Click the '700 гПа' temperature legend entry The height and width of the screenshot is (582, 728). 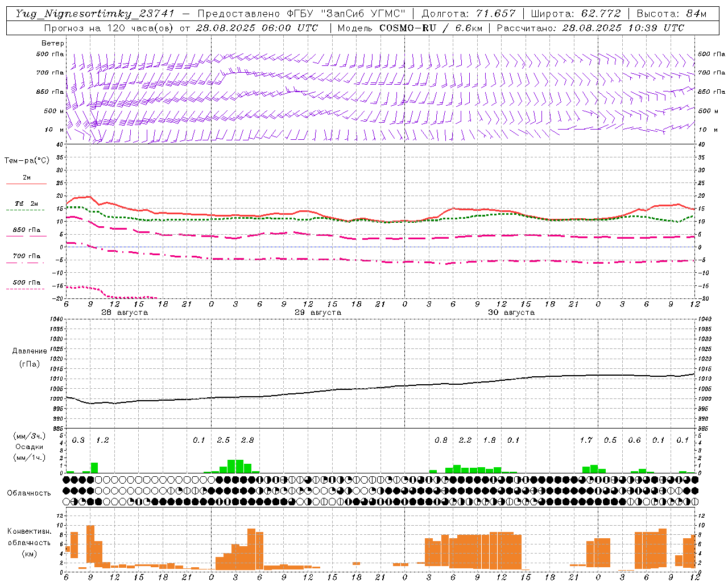tap(27, 256)
